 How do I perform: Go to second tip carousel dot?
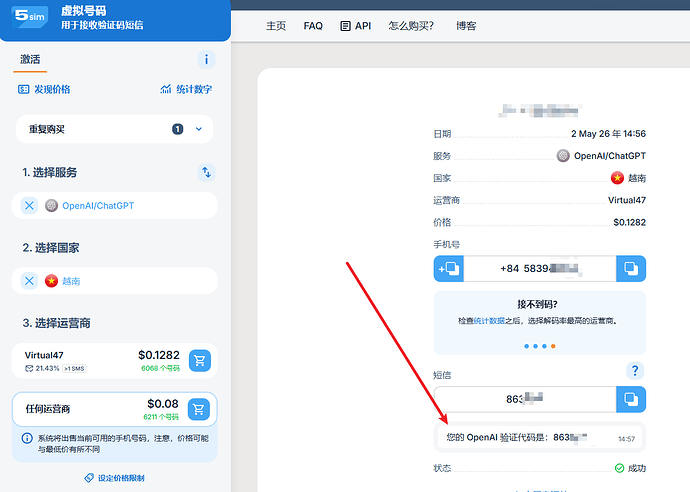coord(535,346)
